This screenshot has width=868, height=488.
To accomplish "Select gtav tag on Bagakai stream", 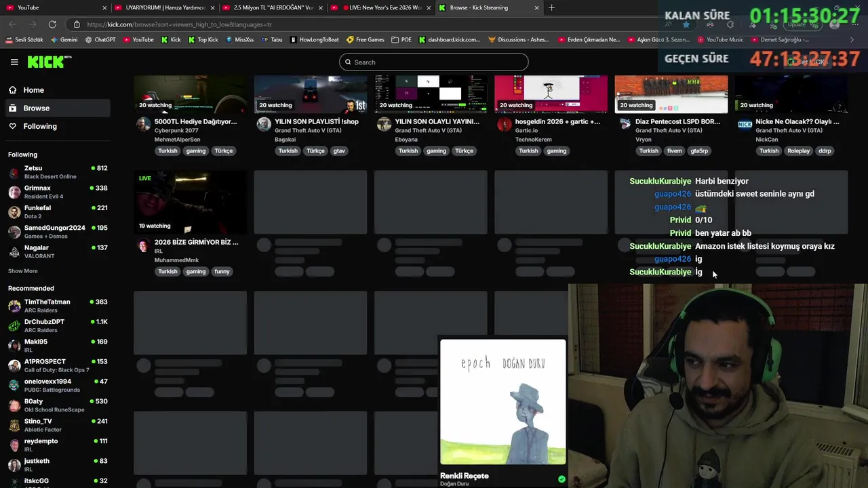I will coord(339,151).
